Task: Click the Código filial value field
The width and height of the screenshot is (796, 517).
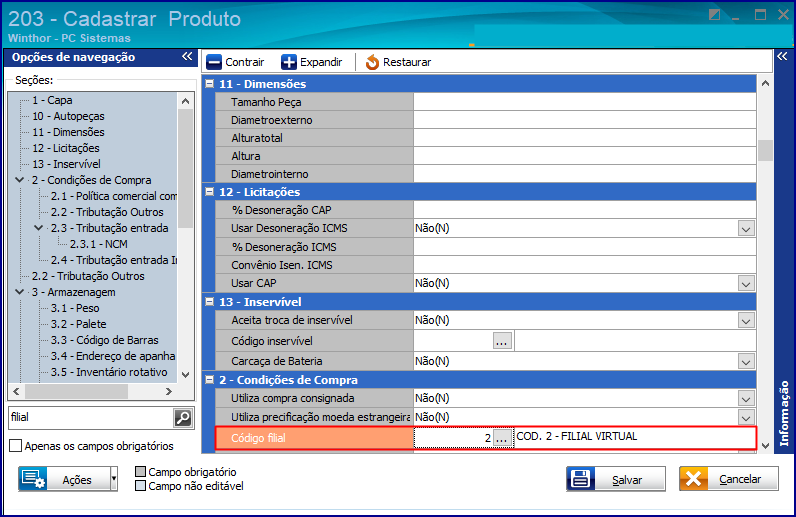Action: 453,438
